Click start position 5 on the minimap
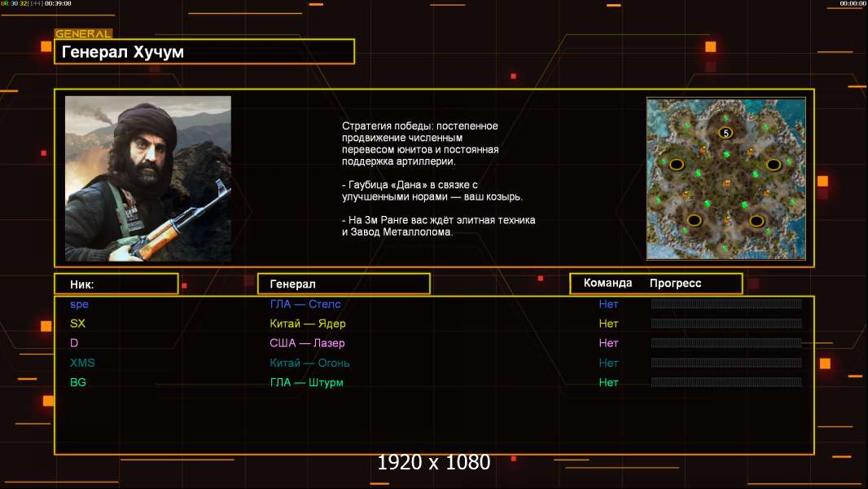The height and width of the screenshot is (489, 868). click(725, 132)
